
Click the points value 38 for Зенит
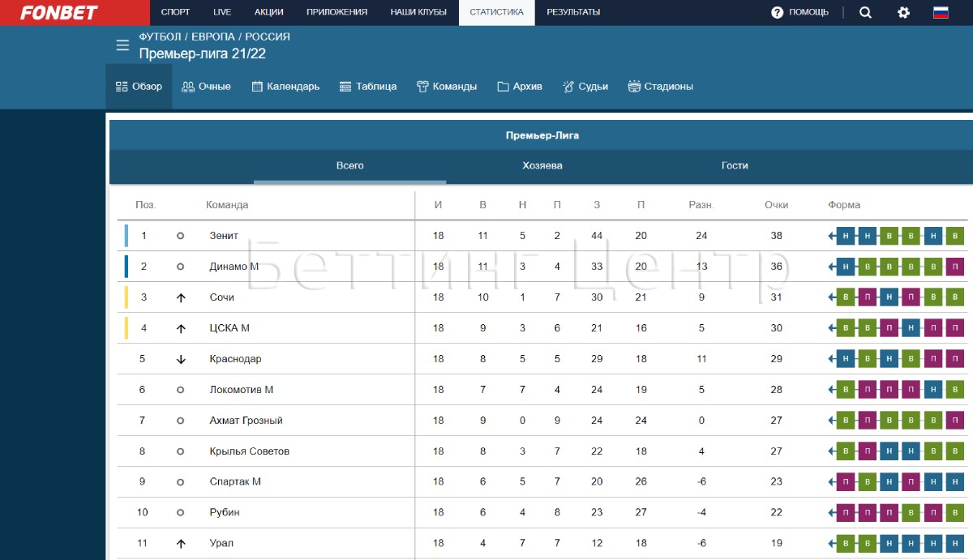776,236
